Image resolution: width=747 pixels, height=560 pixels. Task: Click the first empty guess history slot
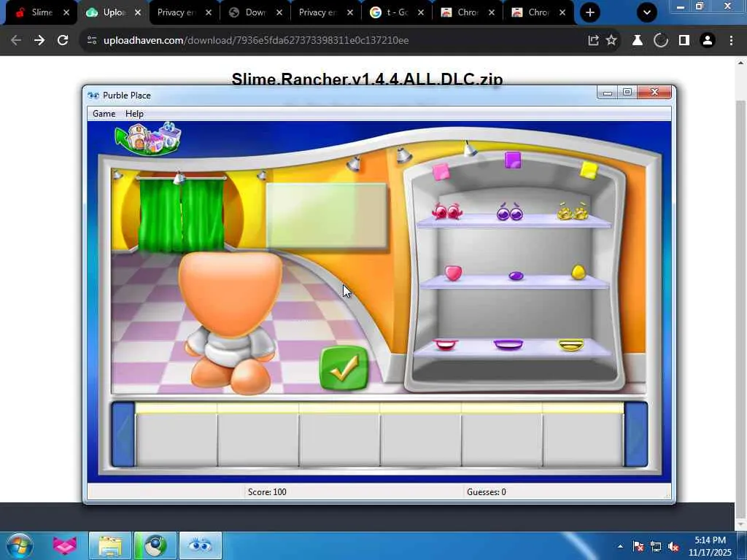[177, 438]
